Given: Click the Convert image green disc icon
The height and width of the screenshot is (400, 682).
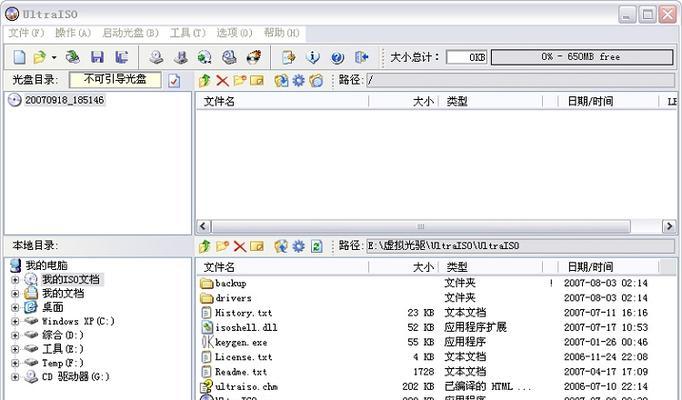Looking at the screenshot, I should click(x=204, y=57).
